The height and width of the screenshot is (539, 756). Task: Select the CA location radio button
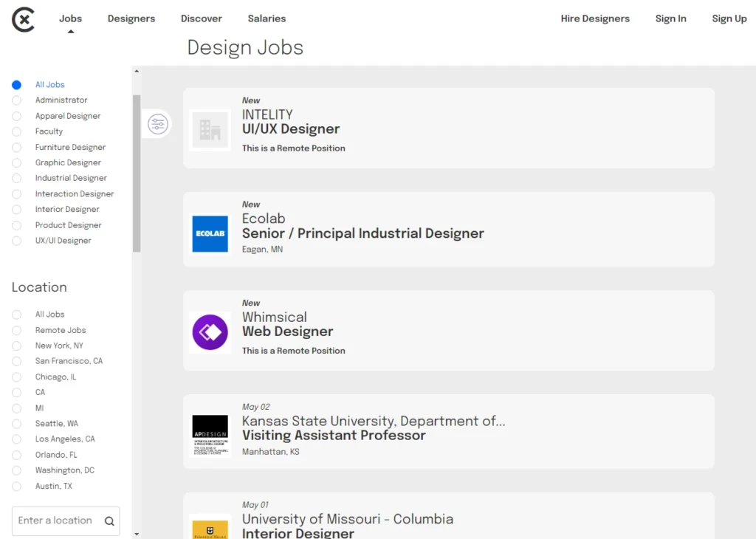[x=16, y=393]
